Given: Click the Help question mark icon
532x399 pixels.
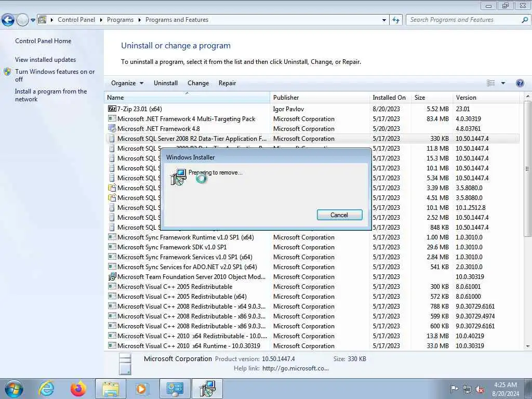Looking at the screenshot, I should (x=520, y=83).
